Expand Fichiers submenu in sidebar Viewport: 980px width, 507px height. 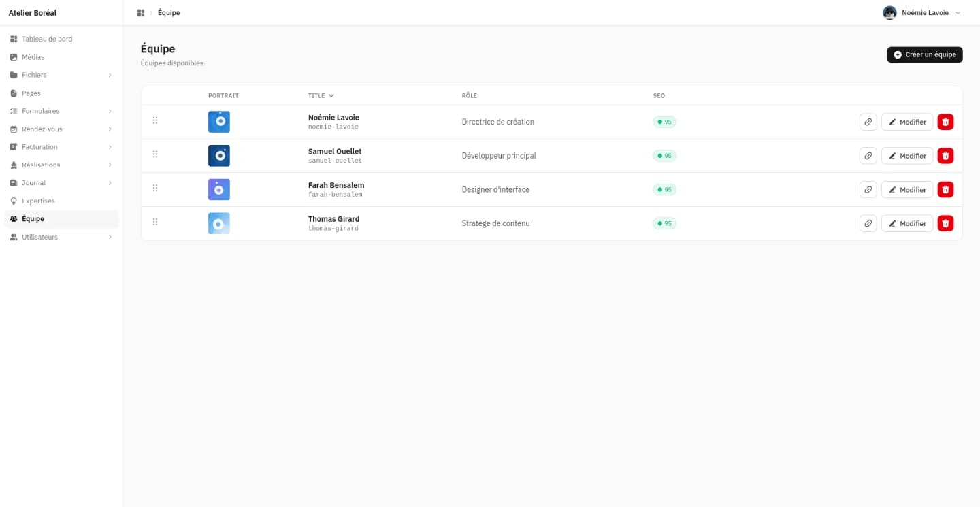(110, 75)
